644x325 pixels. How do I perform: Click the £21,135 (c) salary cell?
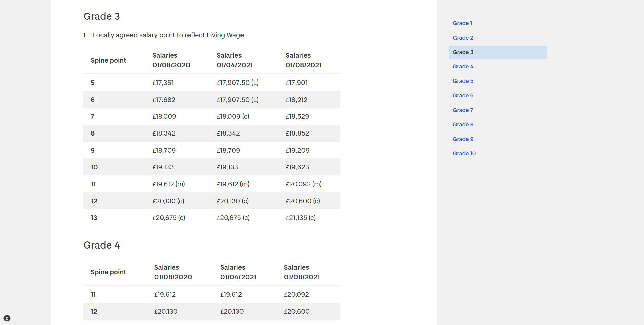coord(301,218)
